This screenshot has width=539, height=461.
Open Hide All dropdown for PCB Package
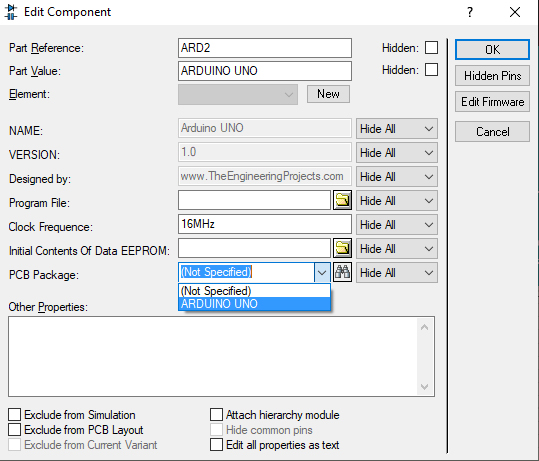(397, 273)
